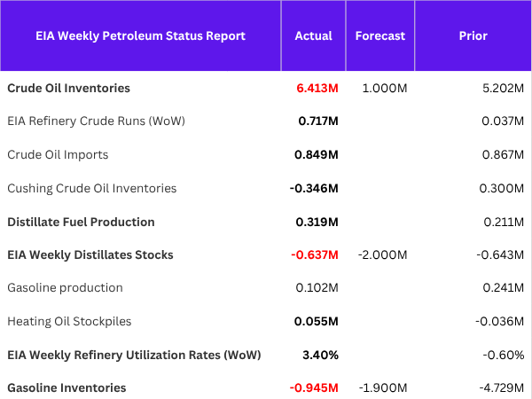
Task: Select 'EIA Weekly Refinery Utilization Rates (WoW)' label
Action: coord(135,355)
